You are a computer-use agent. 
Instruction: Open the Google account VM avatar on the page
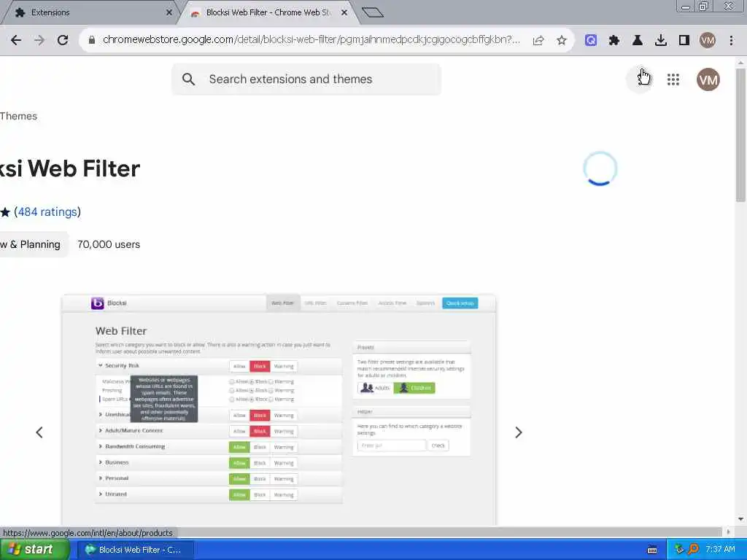pyautogui.click(x=708, y=79)
